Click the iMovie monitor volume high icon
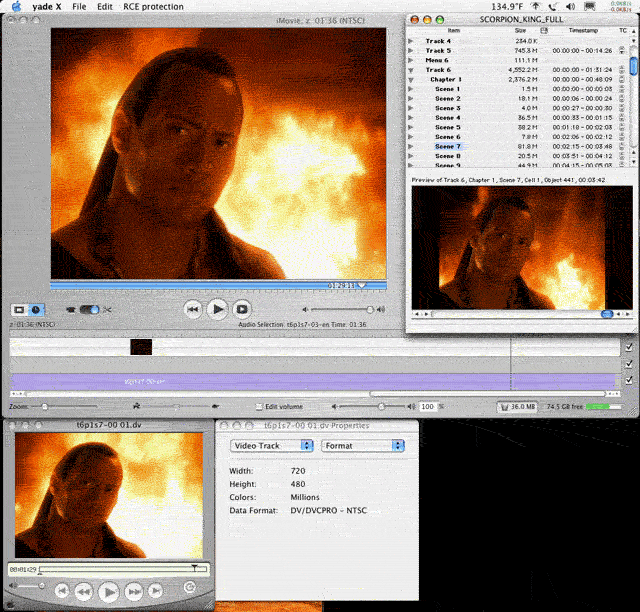Viewport: 640px width, 612px height. pos(381,309)
